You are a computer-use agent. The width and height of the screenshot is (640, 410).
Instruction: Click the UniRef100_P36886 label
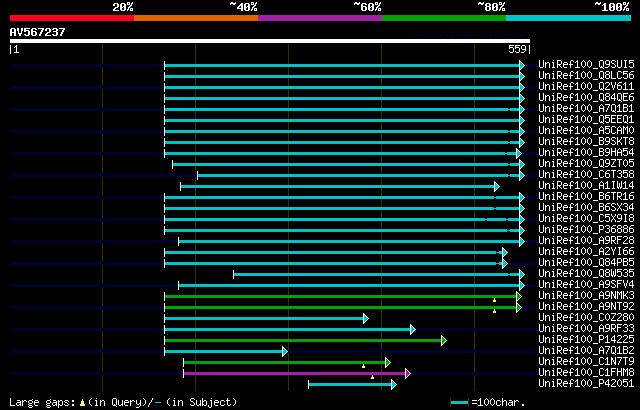(586, 230)
